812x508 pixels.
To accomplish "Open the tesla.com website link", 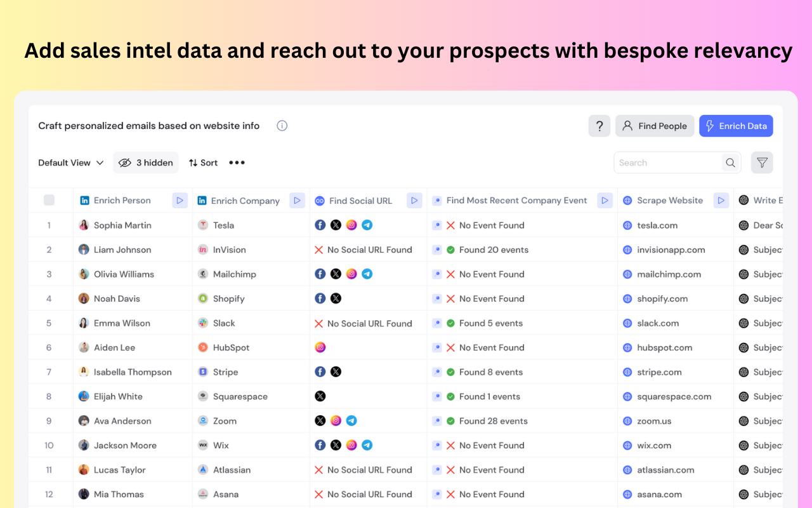I will (x=657, y=225).
